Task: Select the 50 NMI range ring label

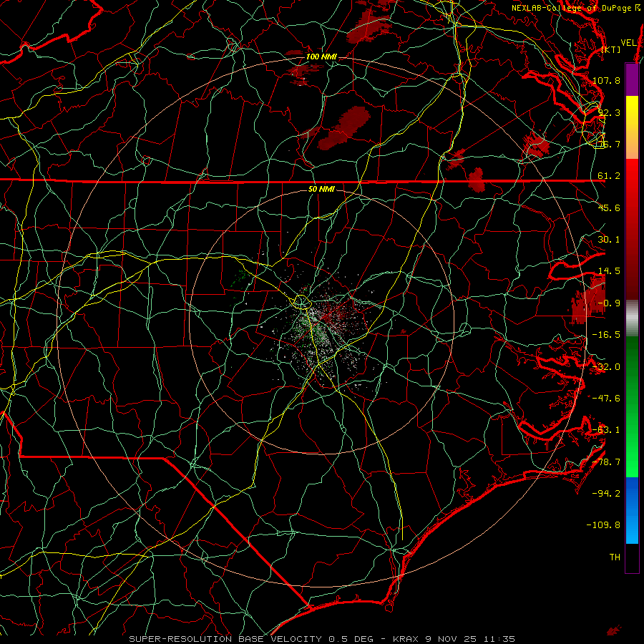Action: 321,189
